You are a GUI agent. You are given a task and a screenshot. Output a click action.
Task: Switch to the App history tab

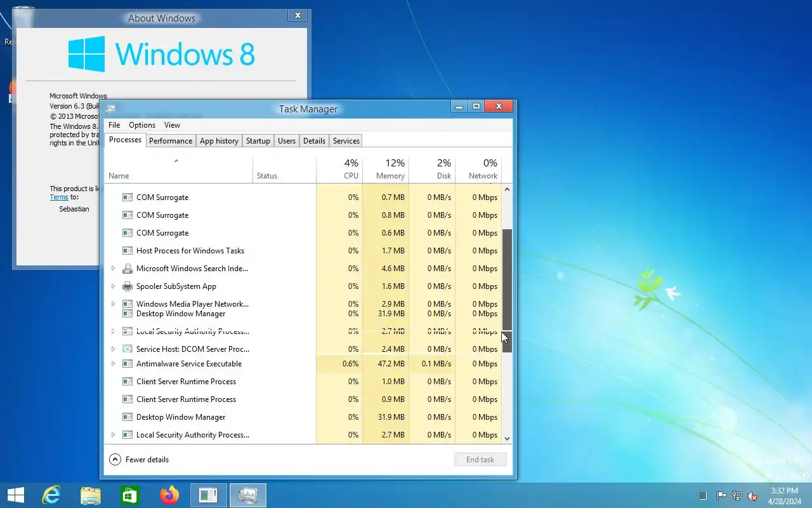coord(219,141)
